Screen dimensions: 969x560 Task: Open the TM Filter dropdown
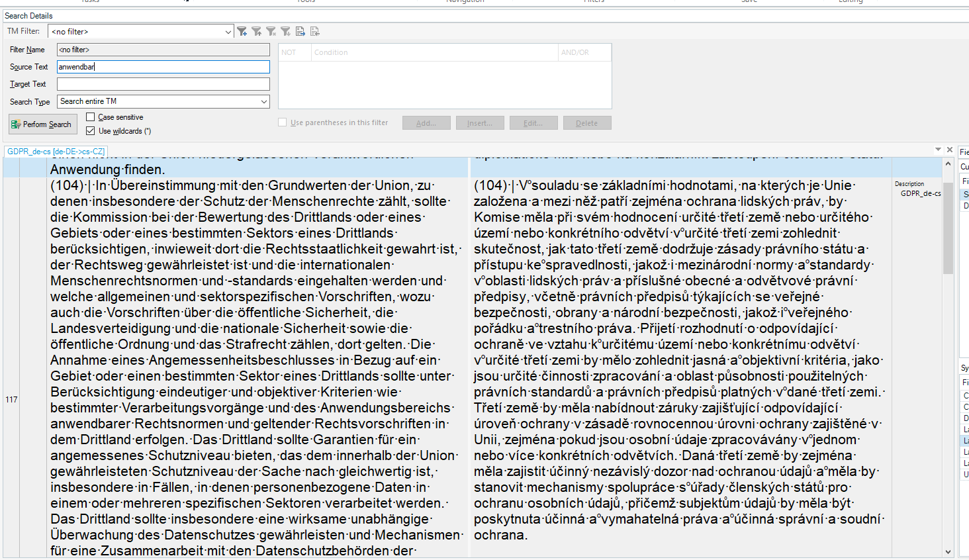point(228,32)
